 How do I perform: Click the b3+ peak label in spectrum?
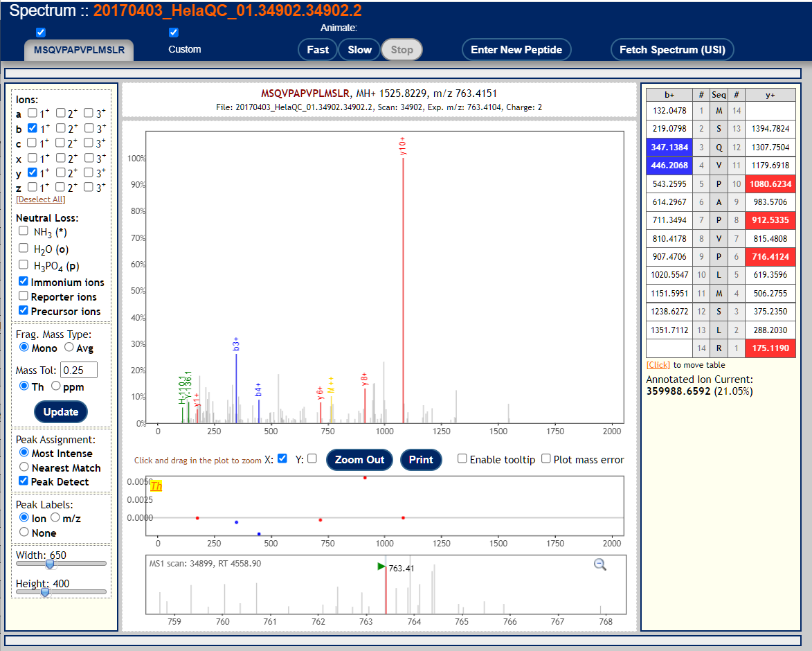[x=236, y=344]
